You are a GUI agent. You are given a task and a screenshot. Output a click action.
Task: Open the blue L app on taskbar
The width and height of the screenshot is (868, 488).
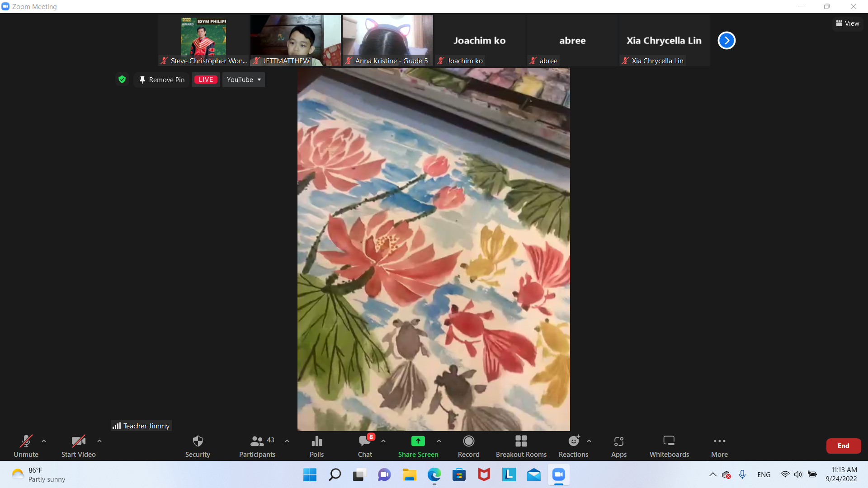tap(509, 475)
